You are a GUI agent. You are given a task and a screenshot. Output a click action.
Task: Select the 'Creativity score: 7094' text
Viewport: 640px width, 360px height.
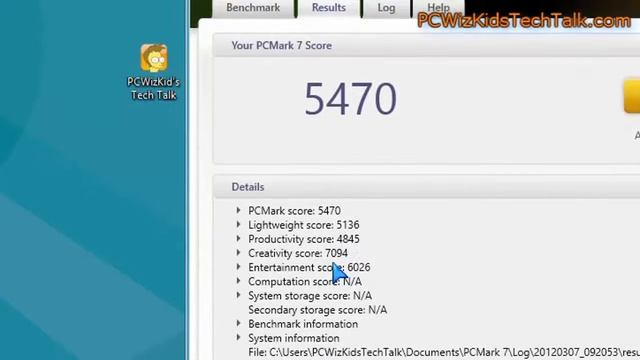[298, 253]
